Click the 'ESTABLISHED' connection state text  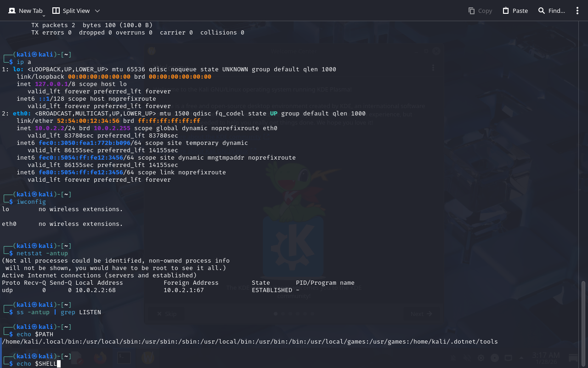pos(272,290)
